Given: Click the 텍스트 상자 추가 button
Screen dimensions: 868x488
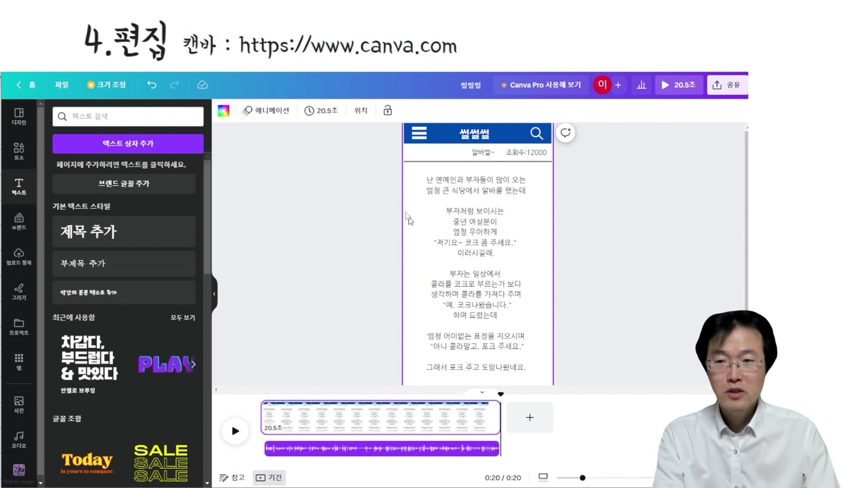Looking at the screenshot, I should pos(128,143).
